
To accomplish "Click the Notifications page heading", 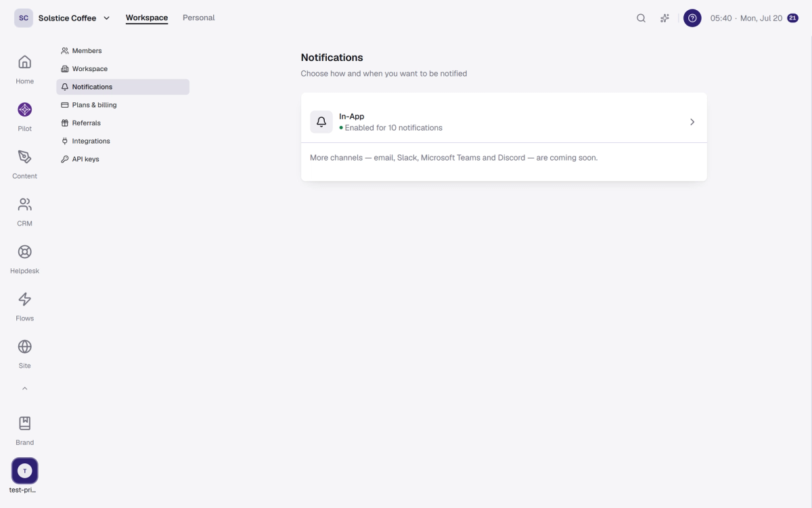I will pos(332,58).
